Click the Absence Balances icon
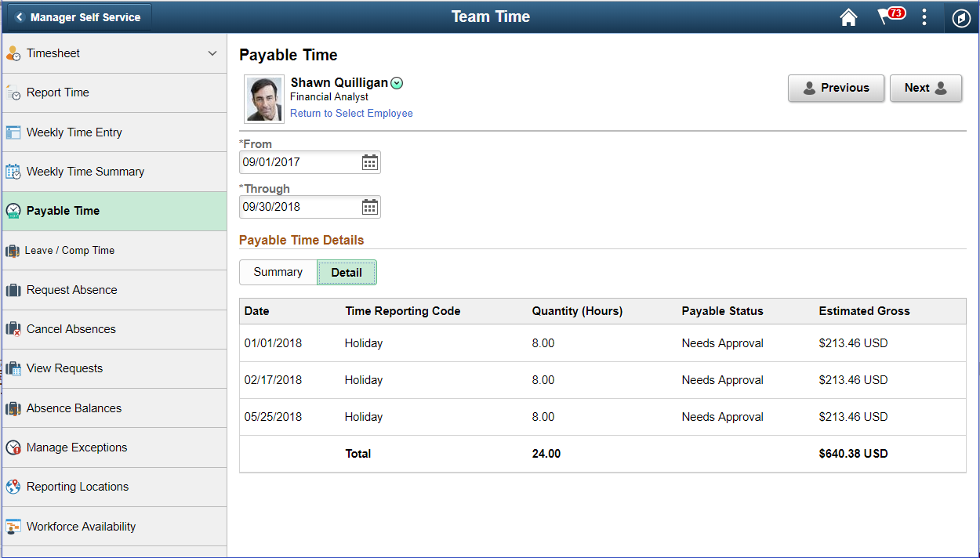980x558 pixels. [x=13, y=408]
